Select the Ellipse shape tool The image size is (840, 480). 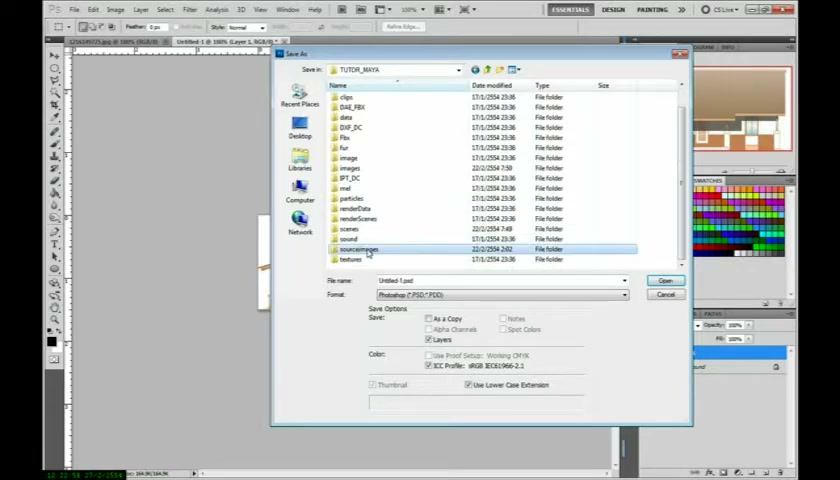(x=55, y=269)
